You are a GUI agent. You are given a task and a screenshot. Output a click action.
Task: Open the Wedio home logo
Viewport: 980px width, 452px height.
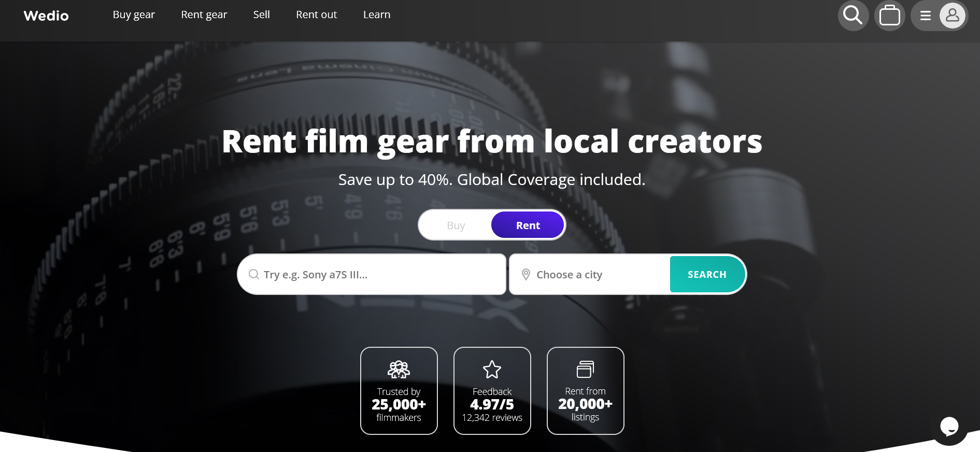pyautogui.click(x=46, y=16)
